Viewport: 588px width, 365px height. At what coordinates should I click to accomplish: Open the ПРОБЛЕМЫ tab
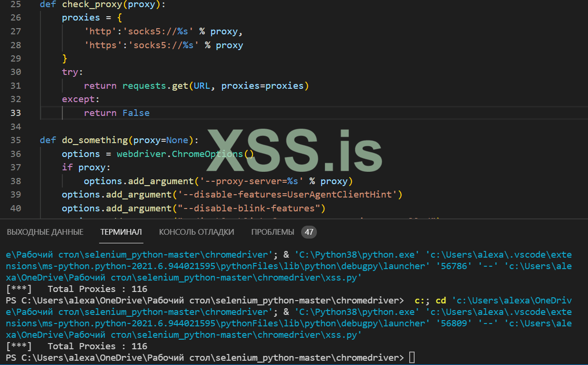tap(273, 232)
